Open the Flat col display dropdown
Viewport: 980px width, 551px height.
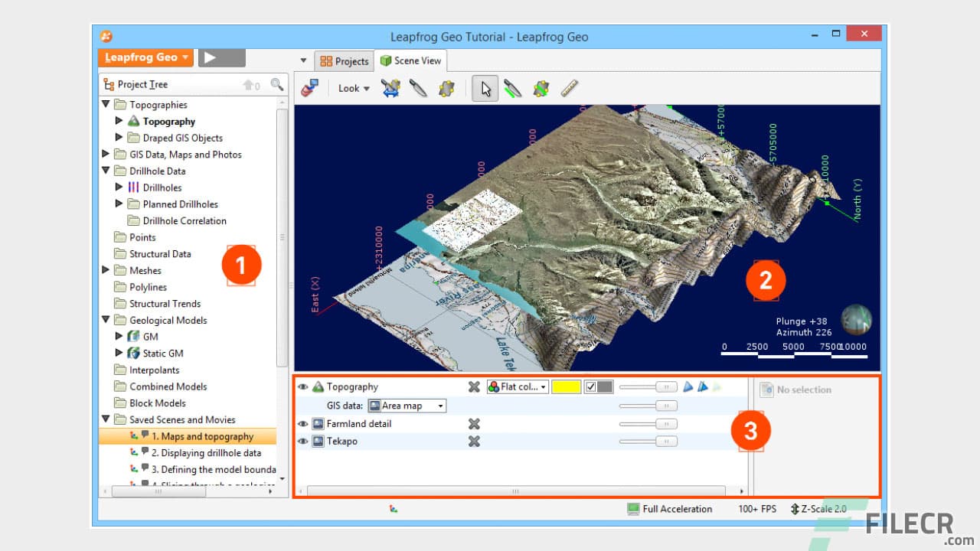[518, 386]
